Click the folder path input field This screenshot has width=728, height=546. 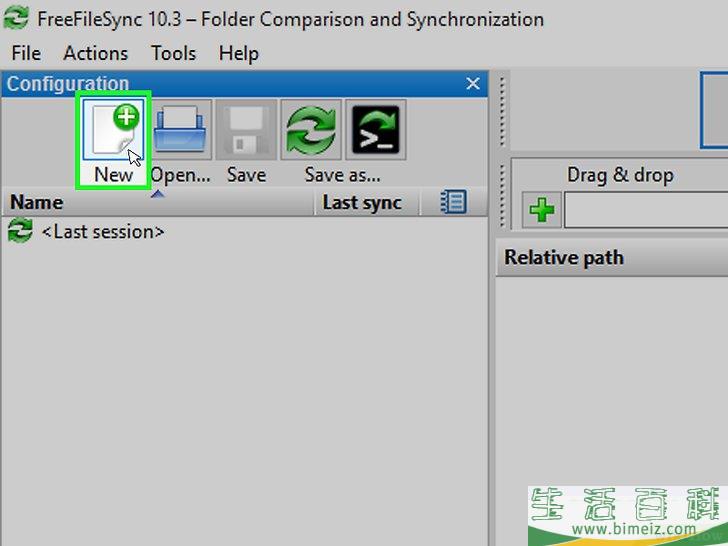646,211
